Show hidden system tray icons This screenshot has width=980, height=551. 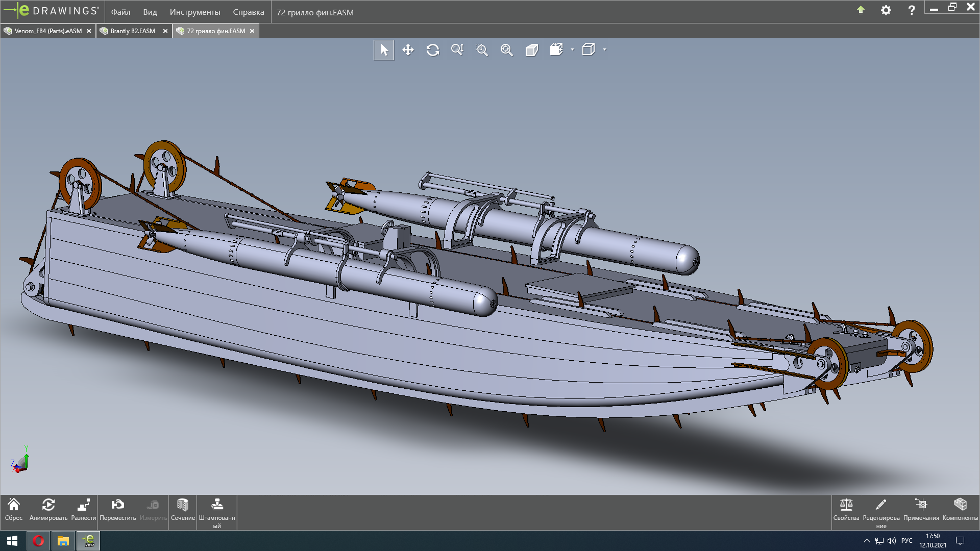point(867,541)
